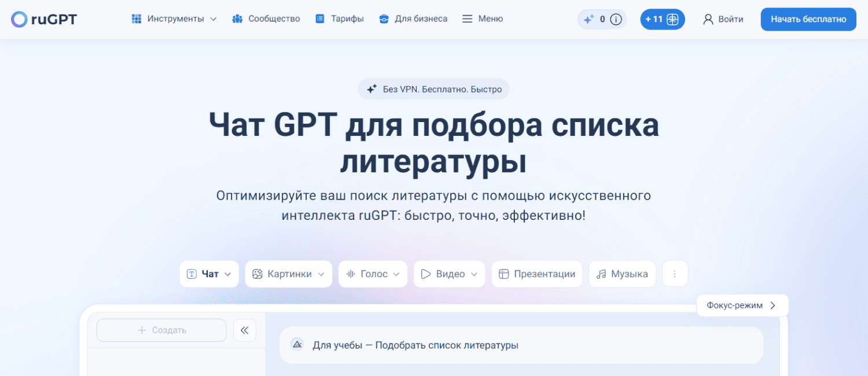
Task: Click the info icon next to 0 credits
Action: 616,20
